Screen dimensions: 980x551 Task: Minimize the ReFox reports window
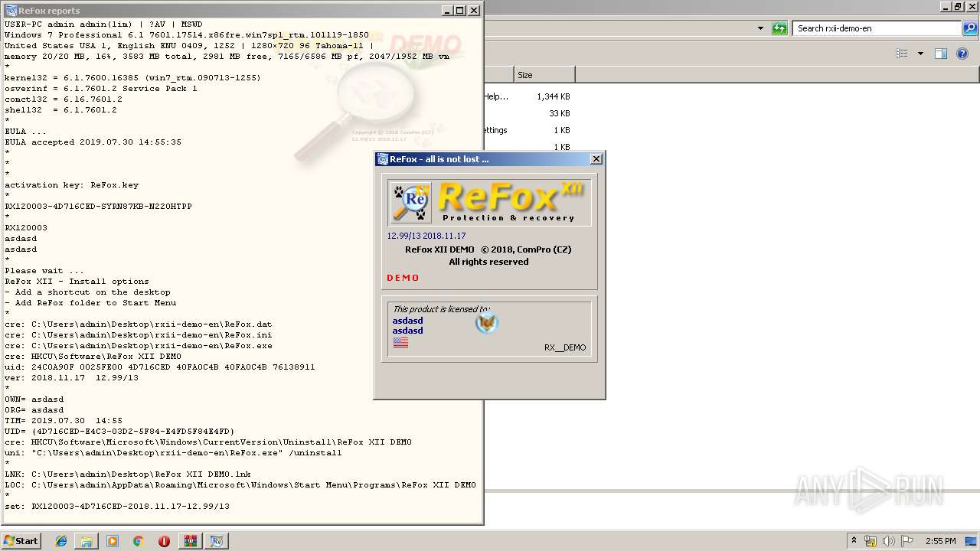(447, 11)
